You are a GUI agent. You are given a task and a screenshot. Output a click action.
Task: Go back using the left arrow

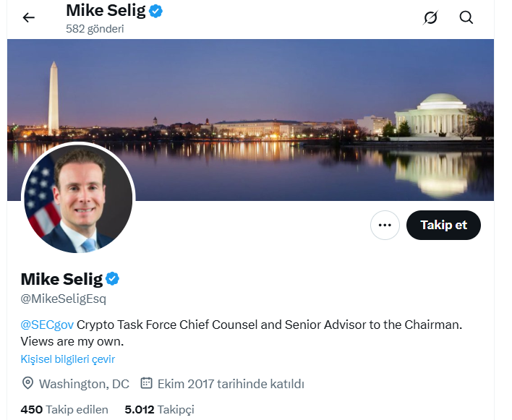(x=29, y=17)
